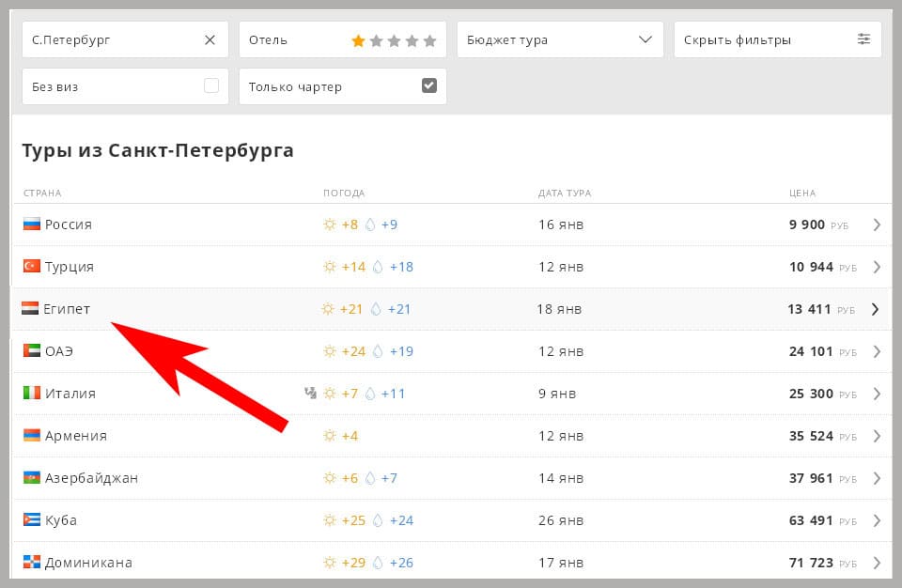The width and height of the screenshot is (902, 588).
Task: Click the Turkey flag icon
Action: 32,266
